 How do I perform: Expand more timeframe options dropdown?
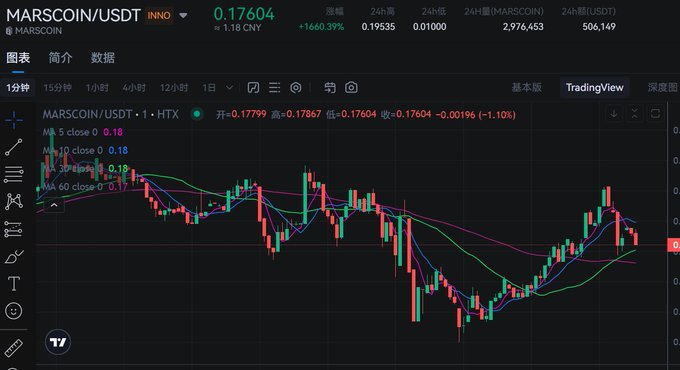tap(230, 88)
